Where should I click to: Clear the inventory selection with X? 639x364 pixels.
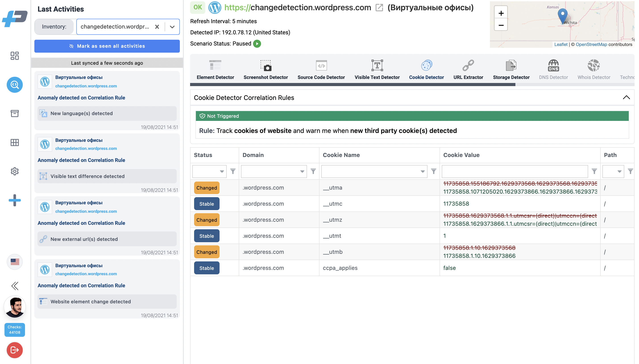(157, 27)
